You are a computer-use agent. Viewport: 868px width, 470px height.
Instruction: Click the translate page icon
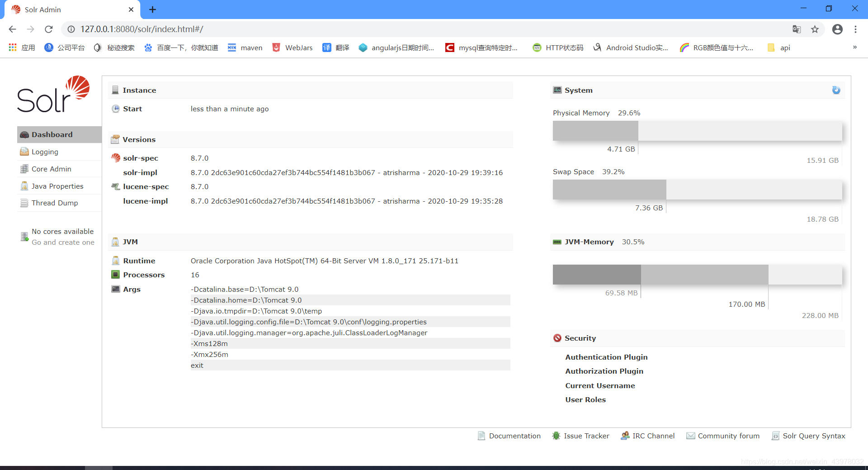[x=797, y=29]
